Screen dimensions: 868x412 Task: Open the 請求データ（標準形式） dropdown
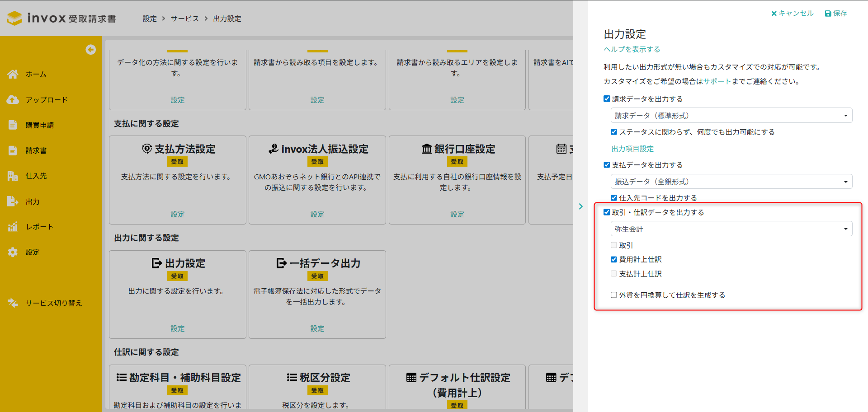click(731, 116)
